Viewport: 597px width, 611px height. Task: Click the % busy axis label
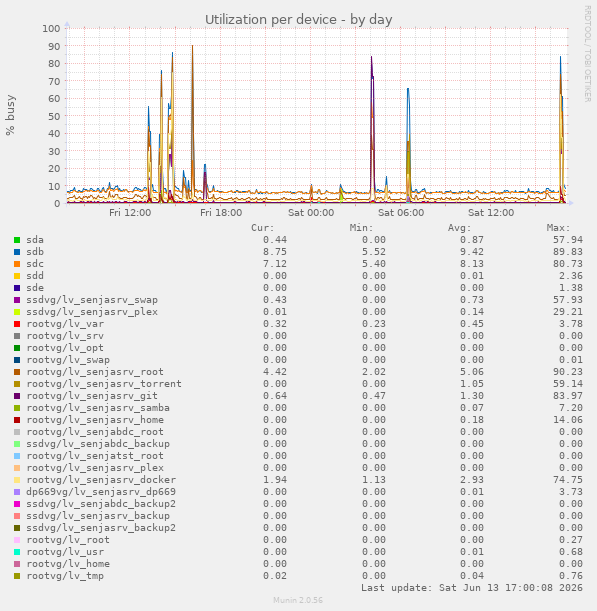(10, 115)
